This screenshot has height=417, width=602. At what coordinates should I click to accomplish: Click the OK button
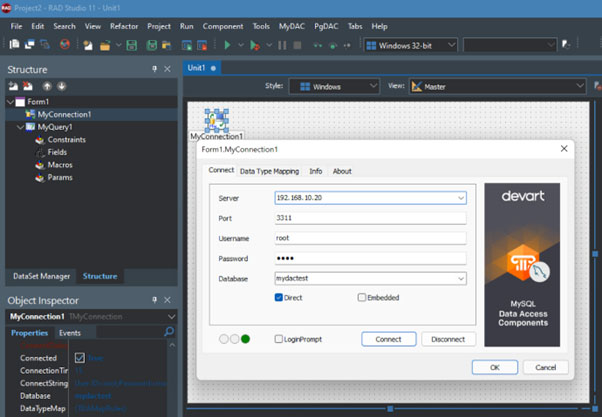[x=495, y=367]
